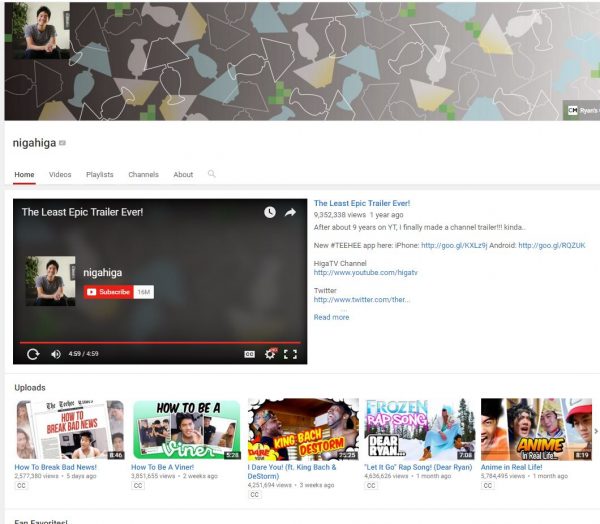Open How To Be A Viner! thumbnail

coord(186,429)
